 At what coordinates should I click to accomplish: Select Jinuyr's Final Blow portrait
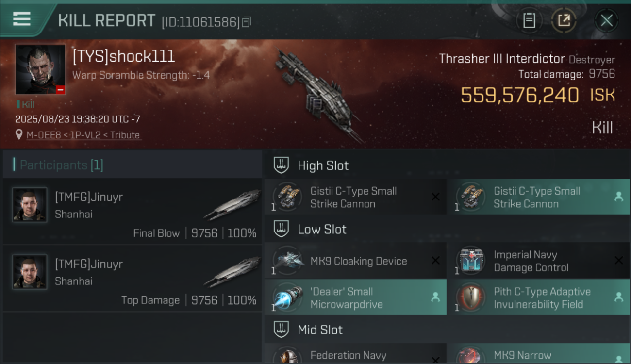[30, 205]
